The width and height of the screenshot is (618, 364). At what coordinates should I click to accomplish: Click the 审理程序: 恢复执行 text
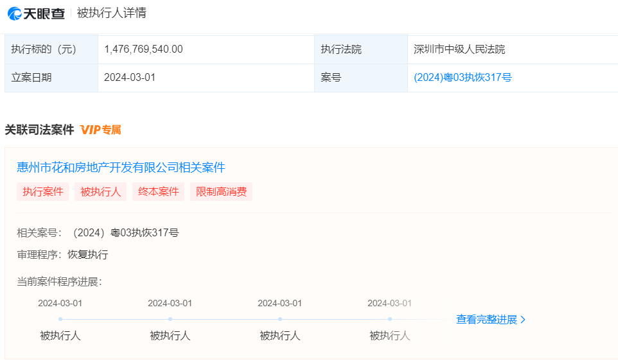pos(62,254)
